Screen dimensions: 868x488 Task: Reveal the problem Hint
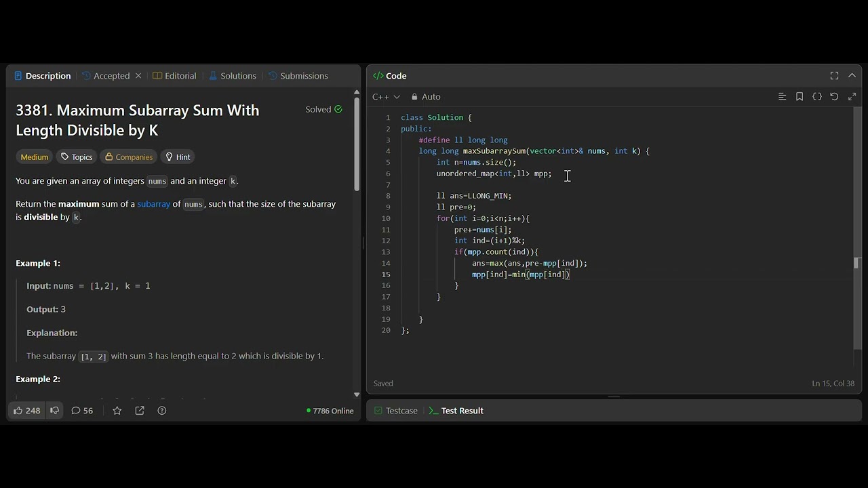(178, 157)
